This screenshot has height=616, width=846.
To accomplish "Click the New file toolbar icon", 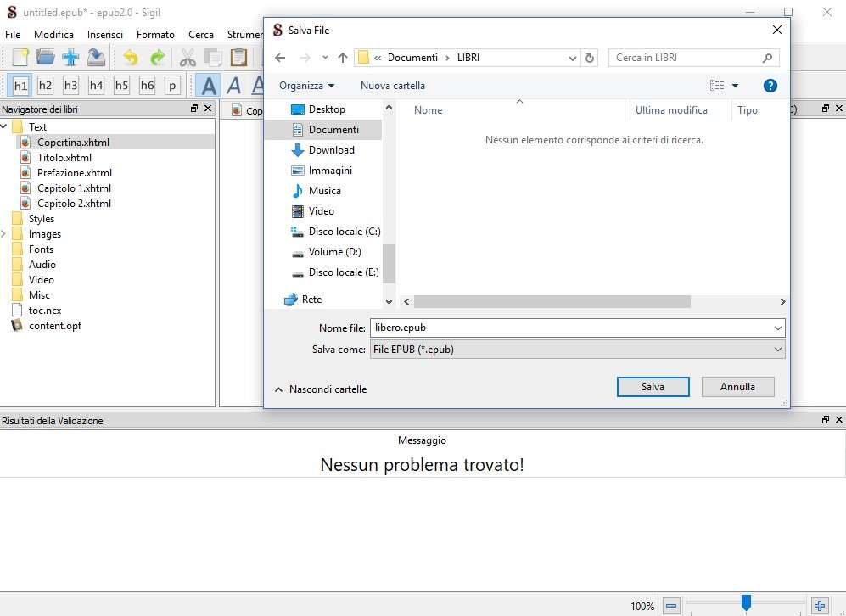I will tap(20, 58).
